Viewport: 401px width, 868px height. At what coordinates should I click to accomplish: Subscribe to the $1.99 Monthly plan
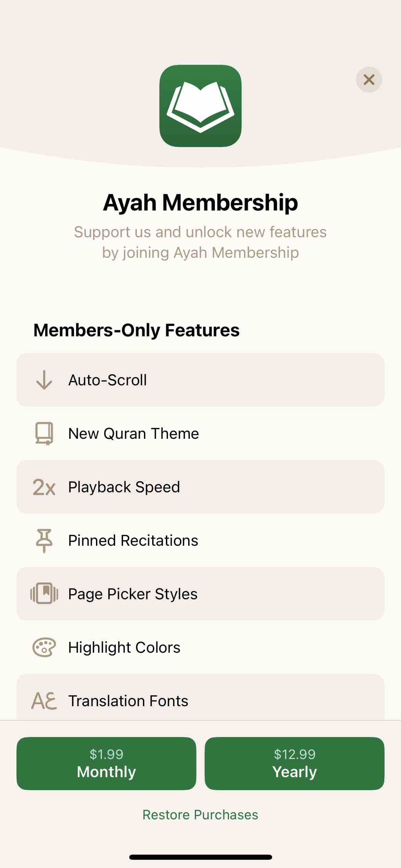pos(106,763)
